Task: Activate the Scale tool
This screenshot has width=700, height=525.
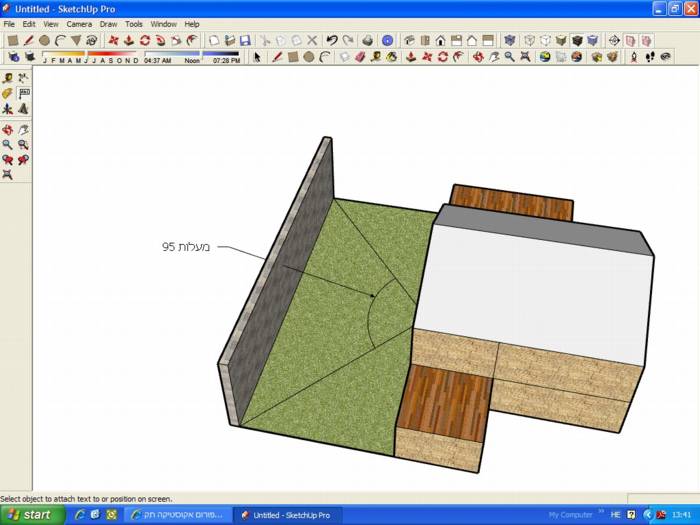Action: 176,41
